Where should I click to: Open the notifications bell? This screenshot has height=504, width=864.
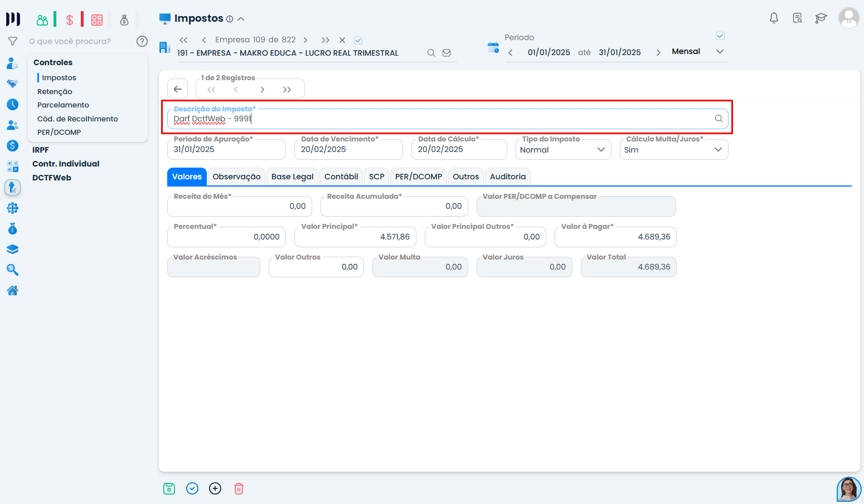click(x=774, y=18)
